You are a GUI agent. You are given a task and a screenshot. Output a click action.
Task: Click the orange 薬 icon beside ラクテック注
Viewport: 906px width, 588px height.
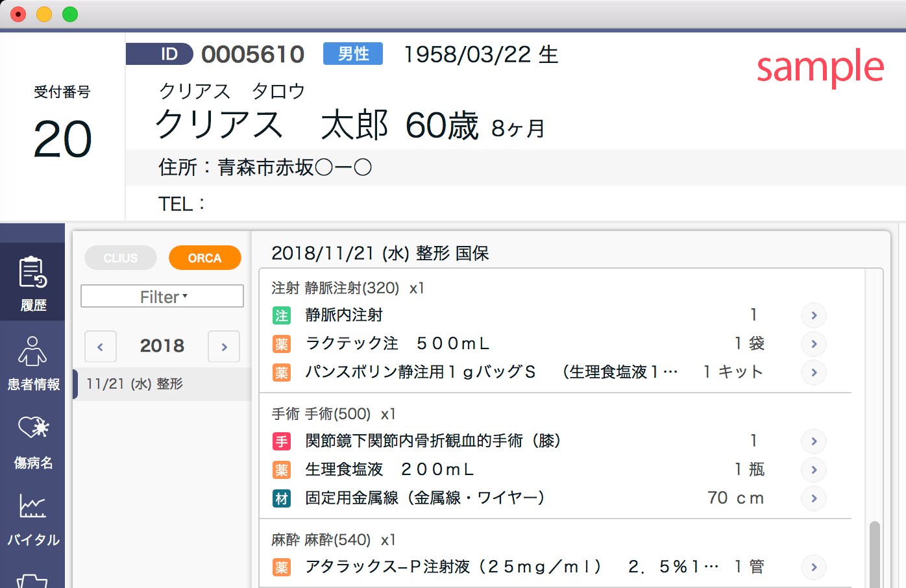pos(282,344)
